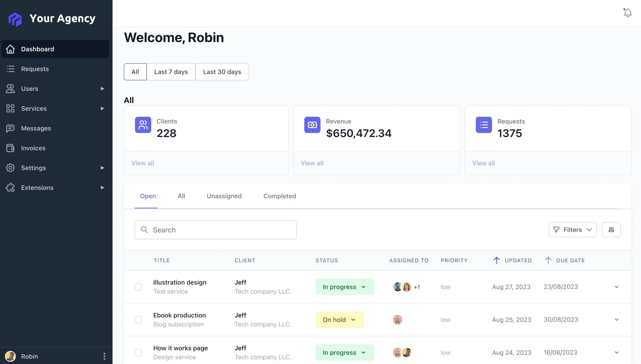Open the Filters dropdown button

572,230
